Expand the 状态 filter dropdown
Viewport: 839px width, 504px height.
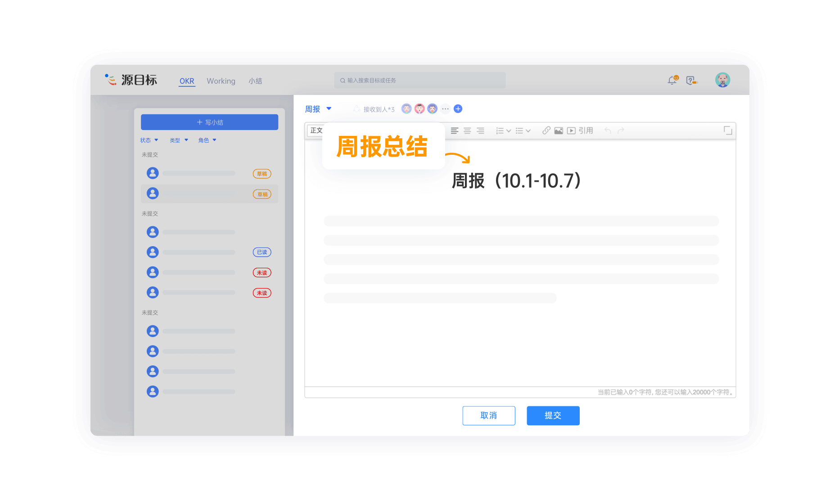coord(149,140)
